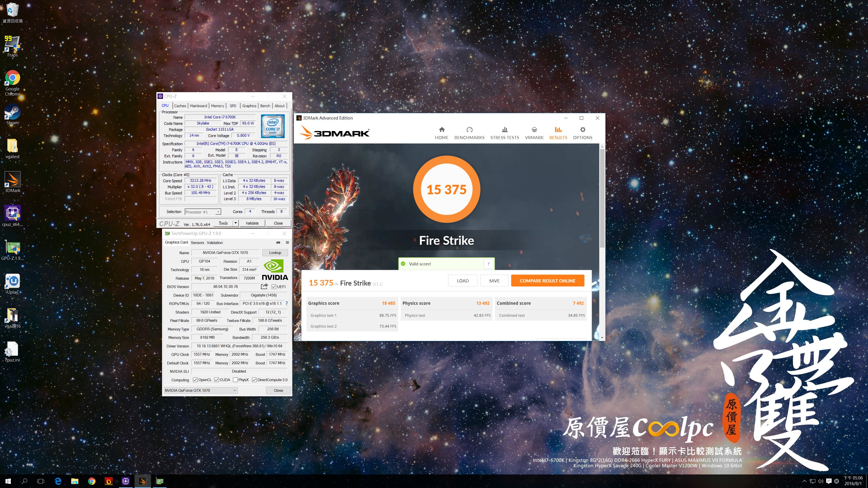Click CPU-Z Validate button
The image size is (868, 488).
[x=252, y=223]
